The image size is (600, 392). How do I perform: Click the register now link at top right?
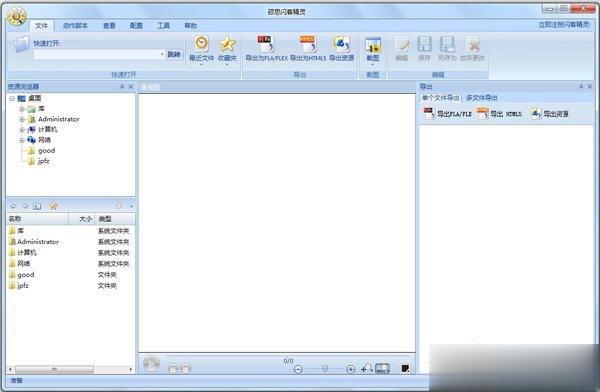coord(564,24)
